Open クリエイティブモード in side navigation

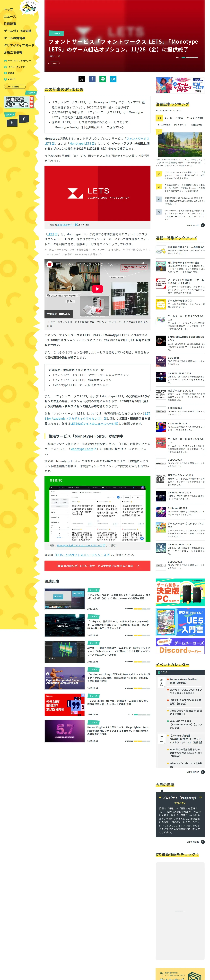click(19, 45)
